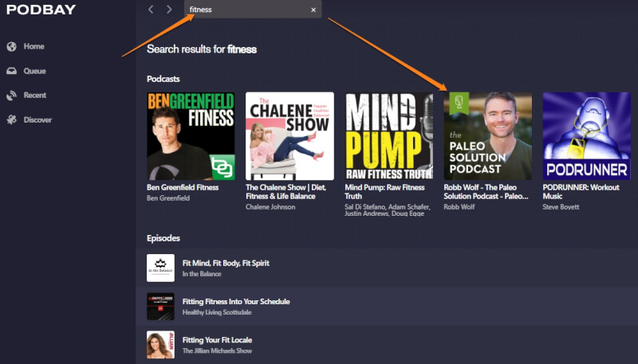Click author name 'Chalene Johnson'
This screenshot has width=638, height=364.
point(270,207)
